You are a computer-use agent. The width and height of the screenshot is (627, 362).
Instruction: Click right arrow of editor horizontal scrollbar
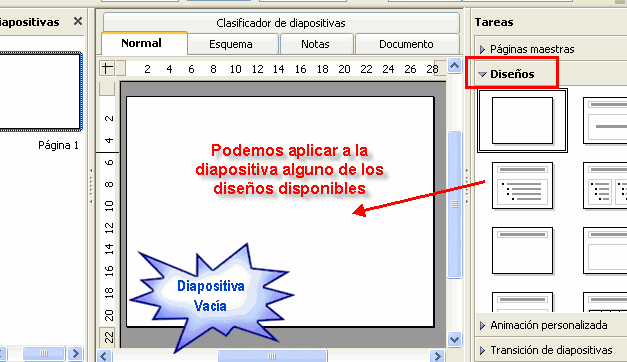pos(437,356)
